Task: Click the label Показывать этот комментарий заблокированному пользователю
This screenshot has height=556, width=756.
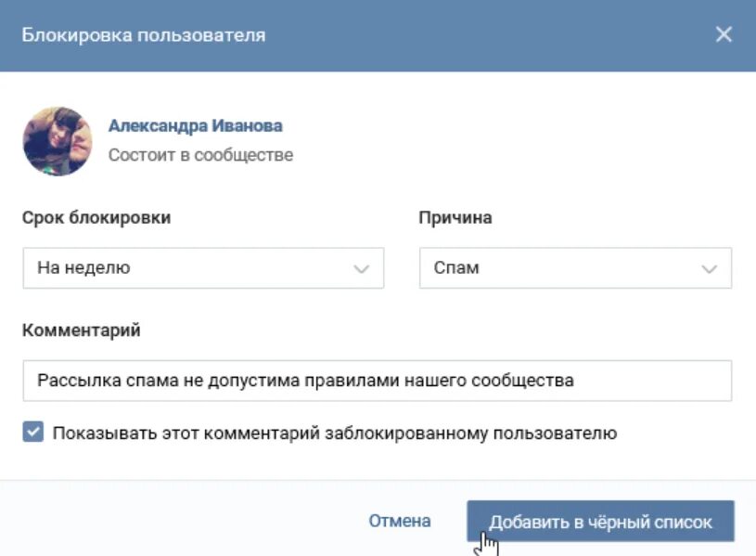Action: click(335, 433)
